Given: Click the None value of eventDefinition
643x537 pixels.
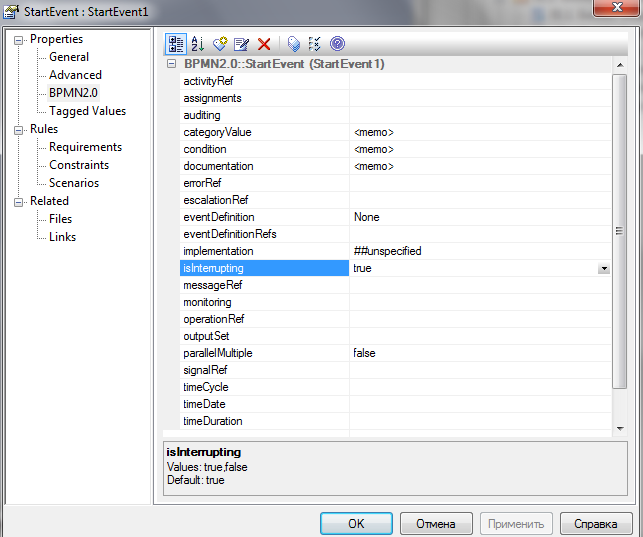Looking at the screenshot, I should click(x=367, y=217).
